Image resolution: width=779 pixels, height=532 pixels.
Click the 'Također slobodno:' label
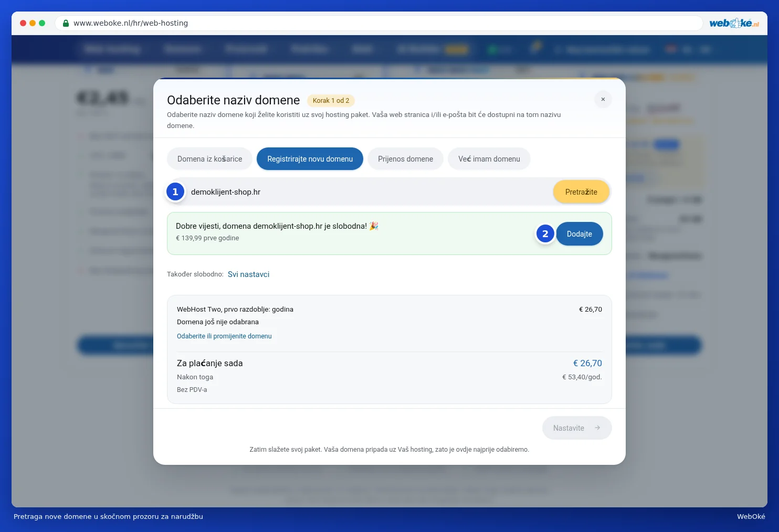[195, 274]
